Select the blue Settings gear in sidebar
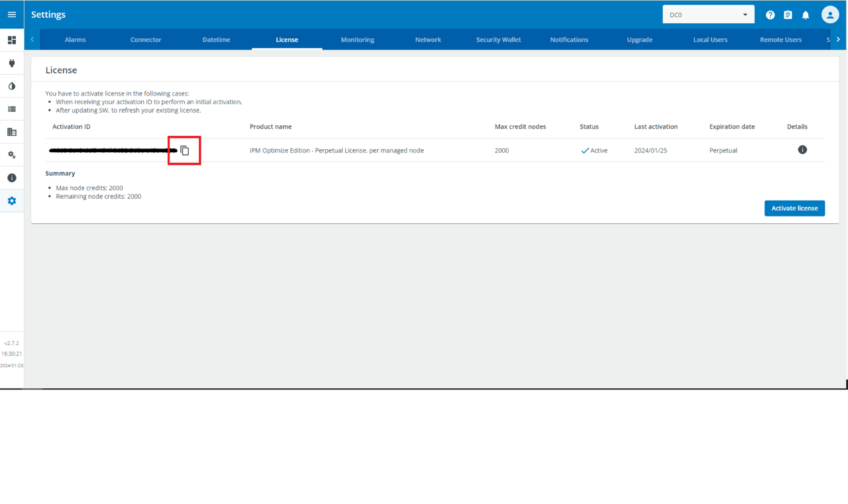 (x=11, y=201)
